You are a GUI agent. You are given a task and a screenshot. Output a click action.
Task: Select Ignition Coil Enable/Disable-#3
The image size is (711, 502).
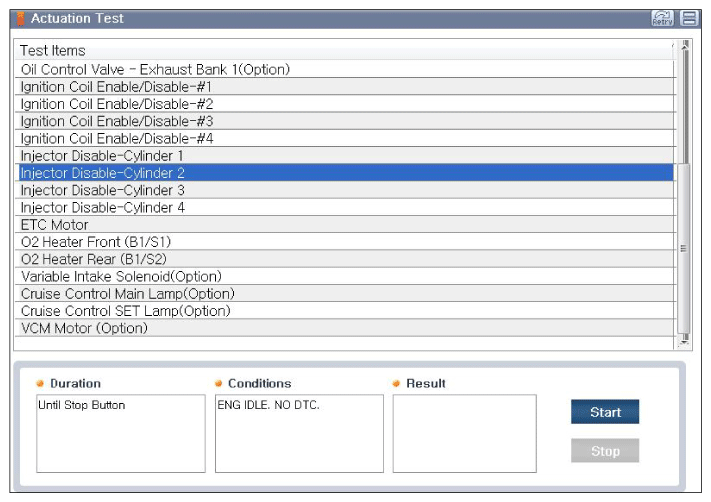pos(345,121)
